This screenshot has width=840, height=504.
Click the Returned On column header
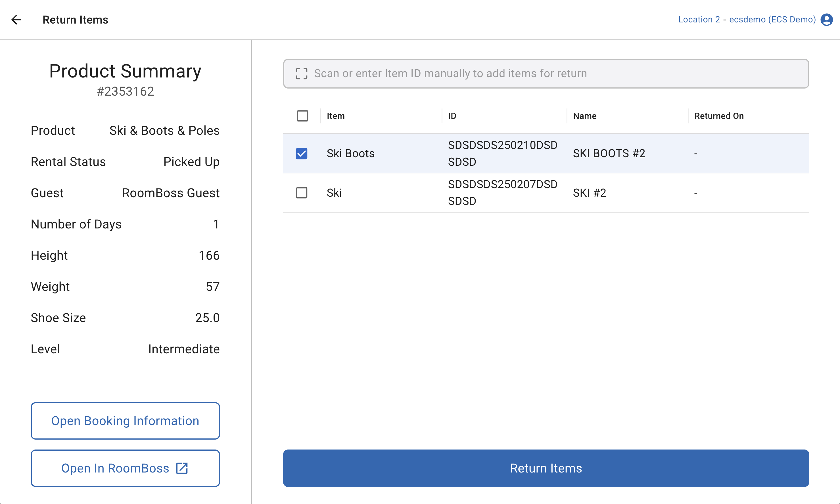tap(719, 116)
